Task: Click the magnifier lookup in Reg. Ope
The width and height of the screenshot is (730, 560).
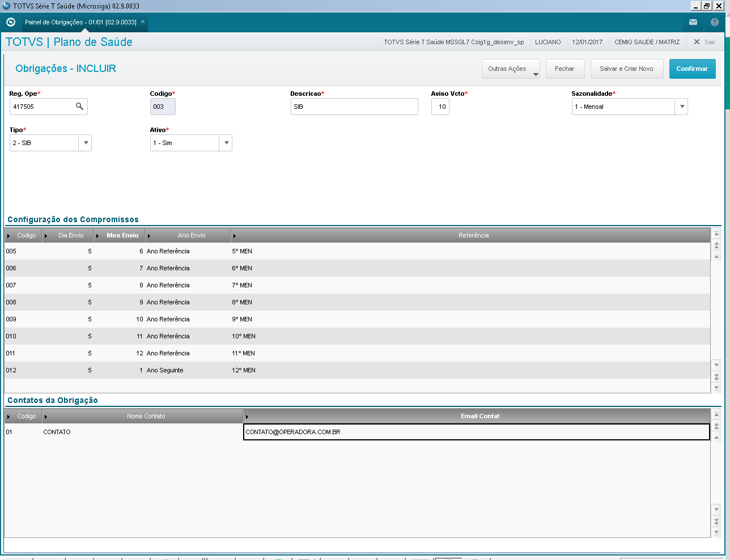Action: (x=79, y=106)
